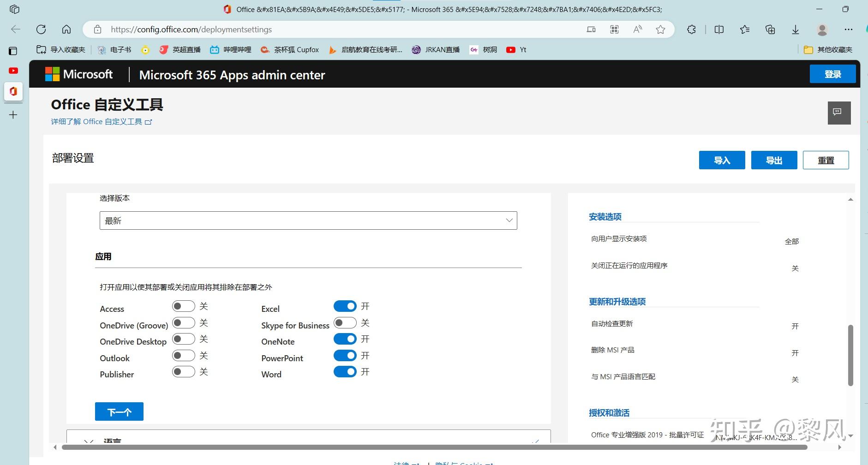The width and height of the screenshot is (868, 465).
Task: Enable the Publisher app switch
Action: click(x=184, y=372)
